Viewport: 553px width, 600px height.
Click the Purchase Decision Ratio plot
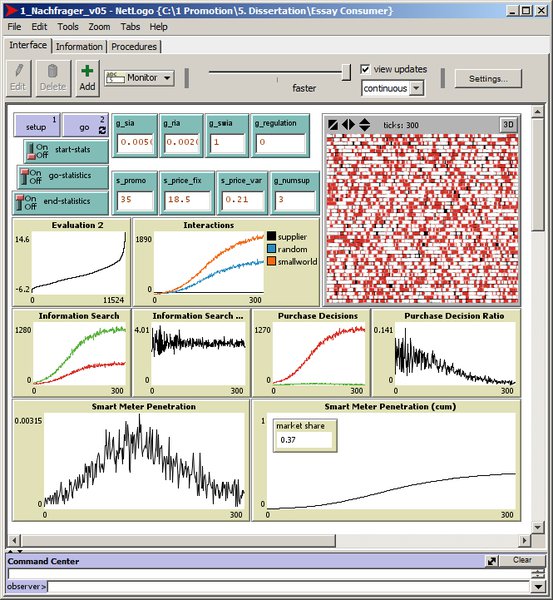click(x=446, y=353)
